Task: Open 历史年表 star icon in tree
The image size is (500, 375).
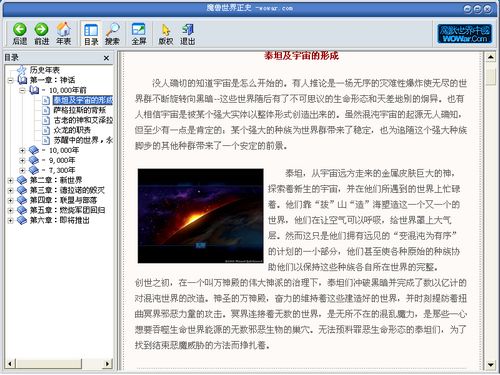Action: tap(22, 70)
